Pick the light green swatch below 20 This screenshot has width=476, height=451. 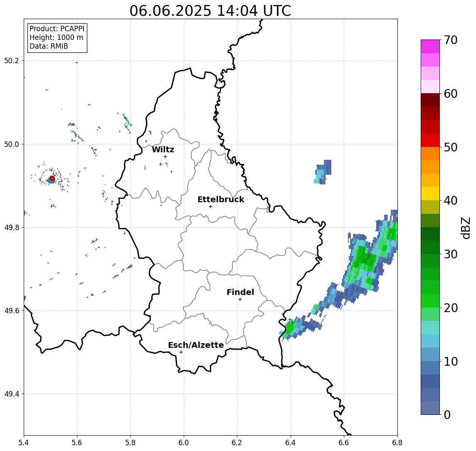[x=430, y=314]
